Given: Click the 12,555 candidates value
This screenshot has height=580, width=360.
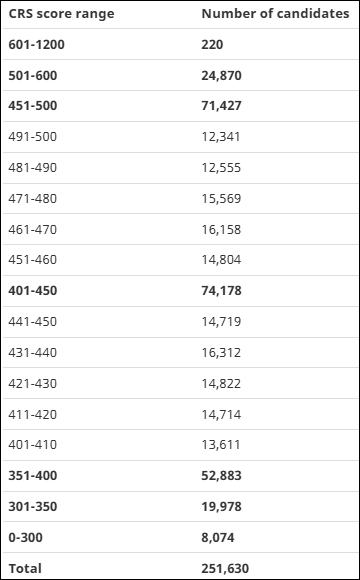Looking at the screenshot, I should (x=221, y=168).
